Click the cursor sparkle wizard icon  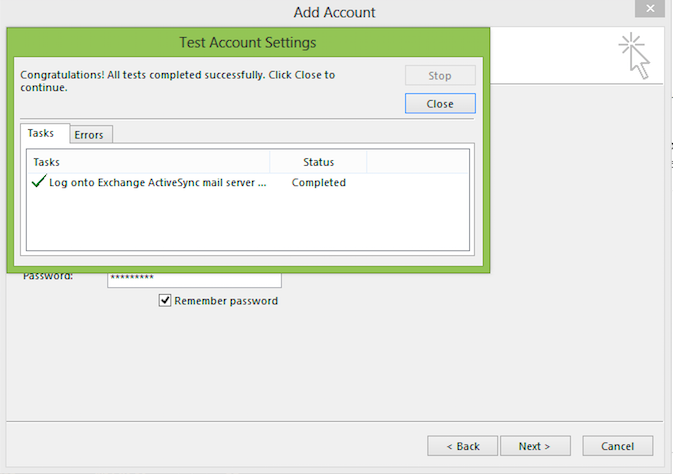click(x=634, y=56)
